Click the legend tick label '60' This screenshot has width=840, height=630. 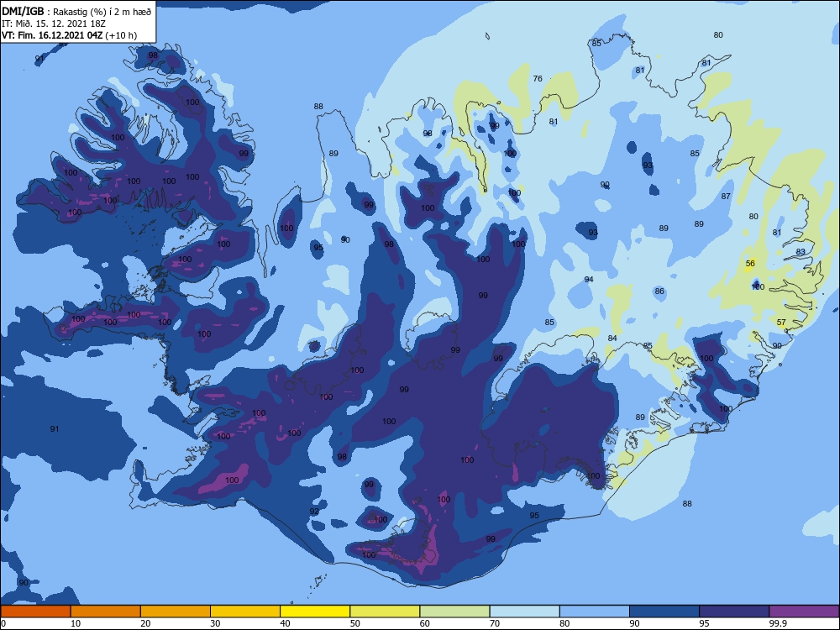(425, 623)
